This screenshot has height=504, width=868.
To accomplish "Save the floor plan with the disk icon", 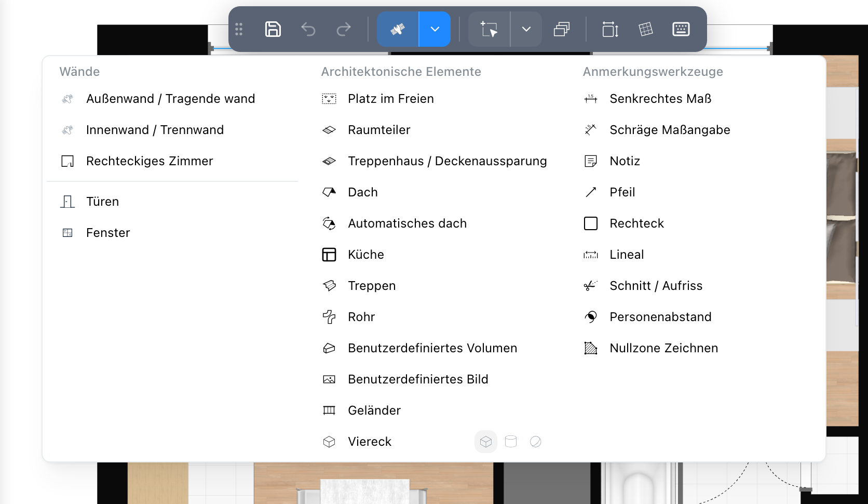I will [273, 29].
